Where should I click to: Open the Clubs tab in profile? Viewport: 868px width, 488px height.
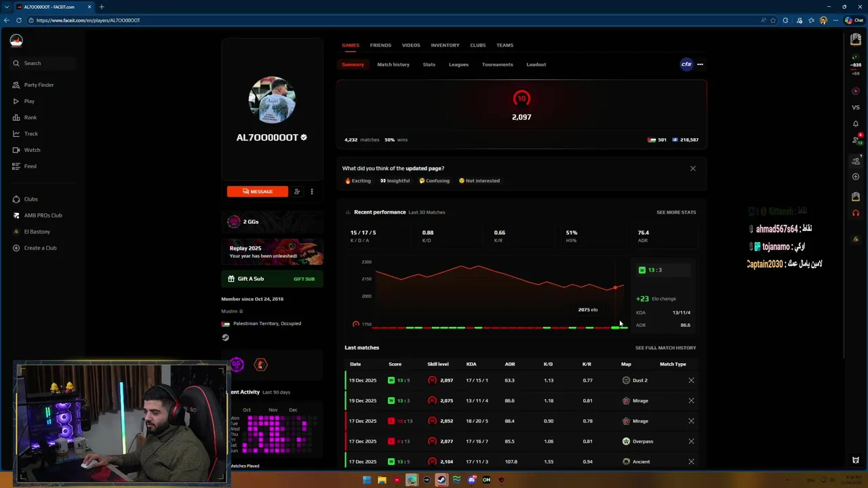pos(478,45)
